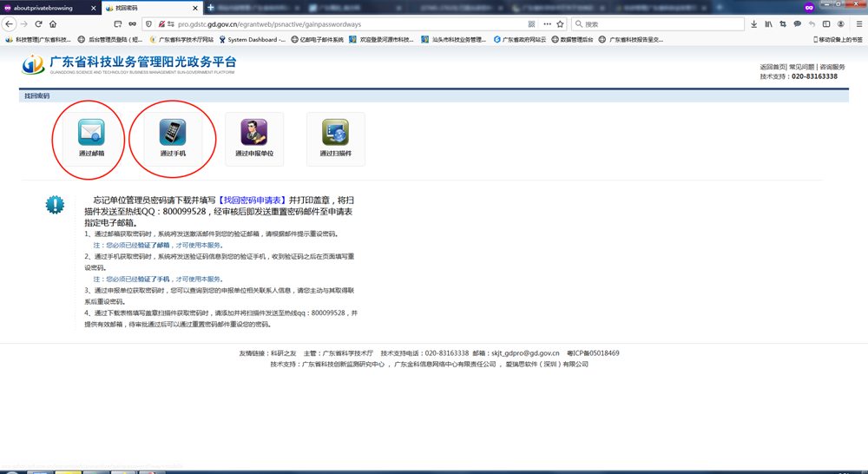The image size is (868, 474).
Task: Click the 通过邮箱 email recovery icon
Action: tap(91, 133)
